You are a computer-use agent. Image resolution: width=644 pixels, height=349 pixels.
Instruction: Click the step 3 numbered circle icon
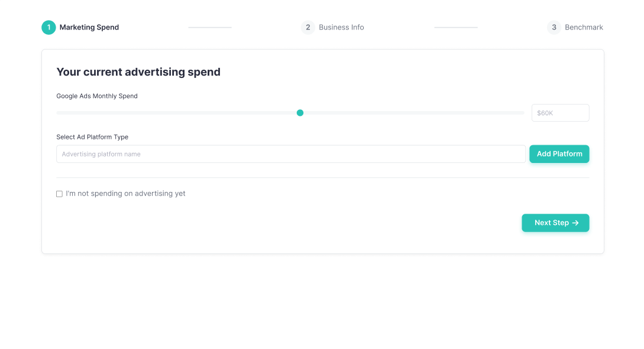click(x=554, y=27)
